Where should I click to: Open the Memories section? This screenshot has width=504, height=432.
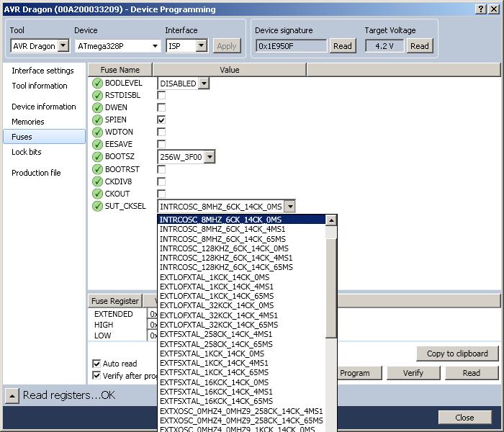tap(28, 122)
